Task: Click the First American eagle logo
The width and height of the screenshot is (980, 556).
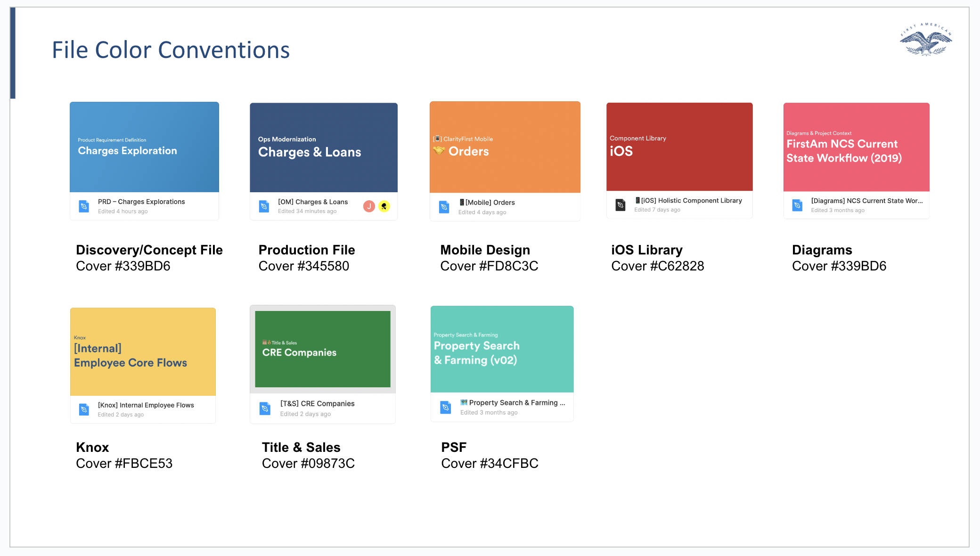Action: pos(926,40)
